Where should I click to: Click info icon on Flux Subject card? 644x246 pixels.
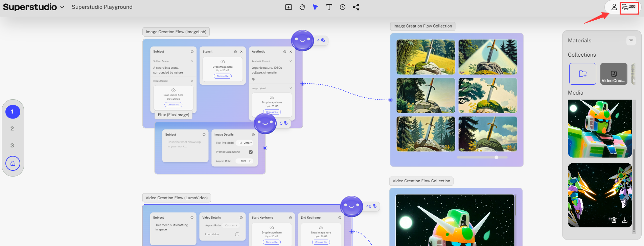click(204, 135)
